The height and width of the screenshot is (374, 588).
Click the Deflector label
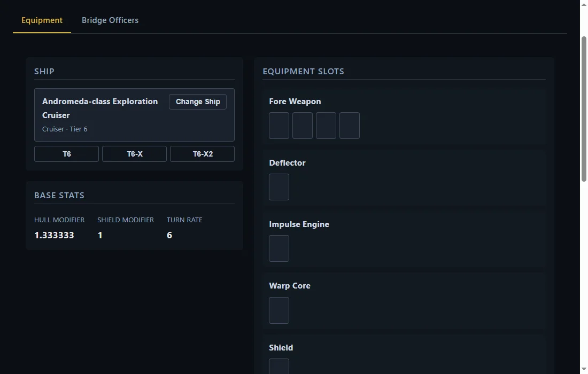point(287,163)
